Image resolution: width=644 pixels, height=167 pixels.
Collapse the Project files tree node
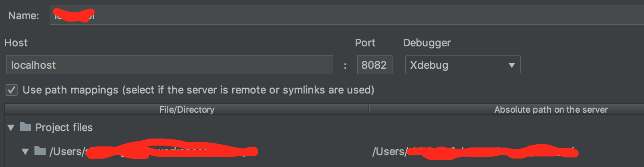click(x=11, y=128)
